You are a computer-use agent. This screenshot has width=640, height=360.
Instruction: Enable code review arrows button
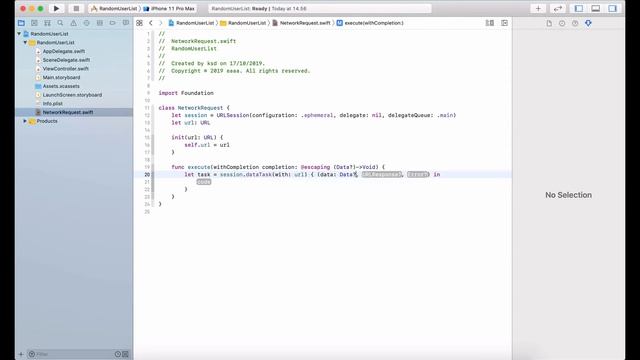pyautogui.click(x=558, y=9)
